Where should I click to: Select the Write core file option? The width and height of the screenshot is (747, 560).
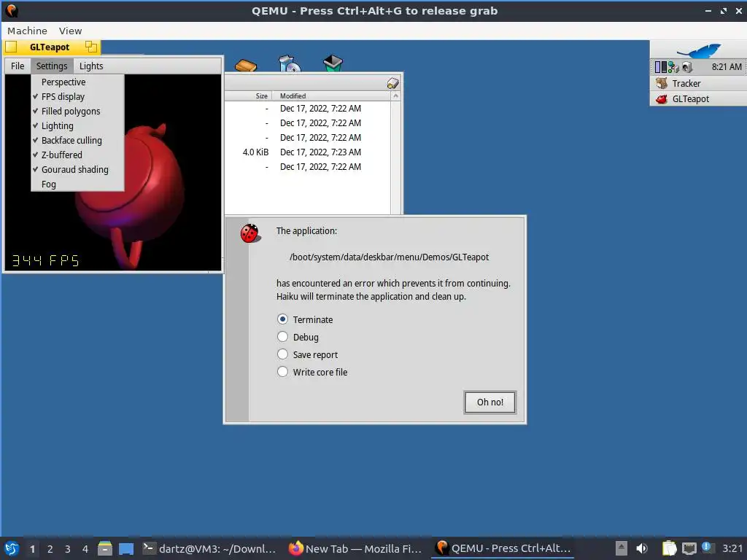pos(282,372)
